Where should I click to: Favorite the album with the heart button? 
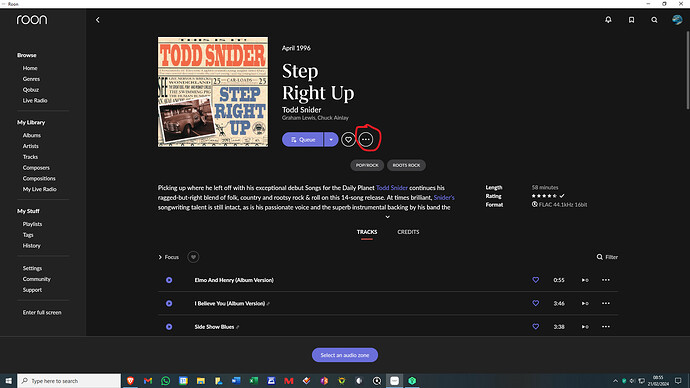[x=348, y=139]
